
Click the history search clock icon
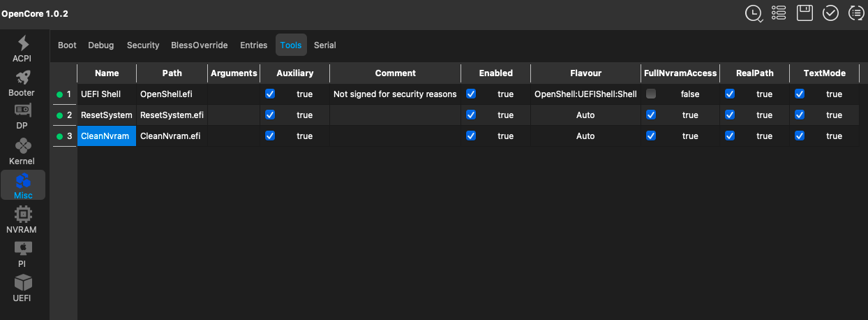coord(754,13)
